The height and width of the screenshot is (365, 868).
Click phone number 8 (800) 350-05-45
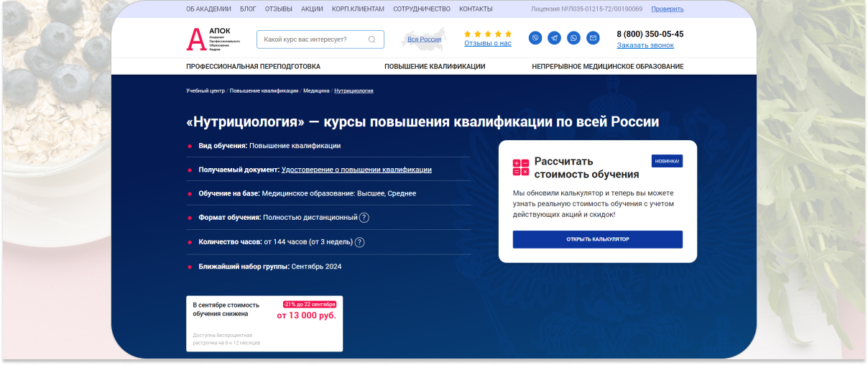click(650, 34)
